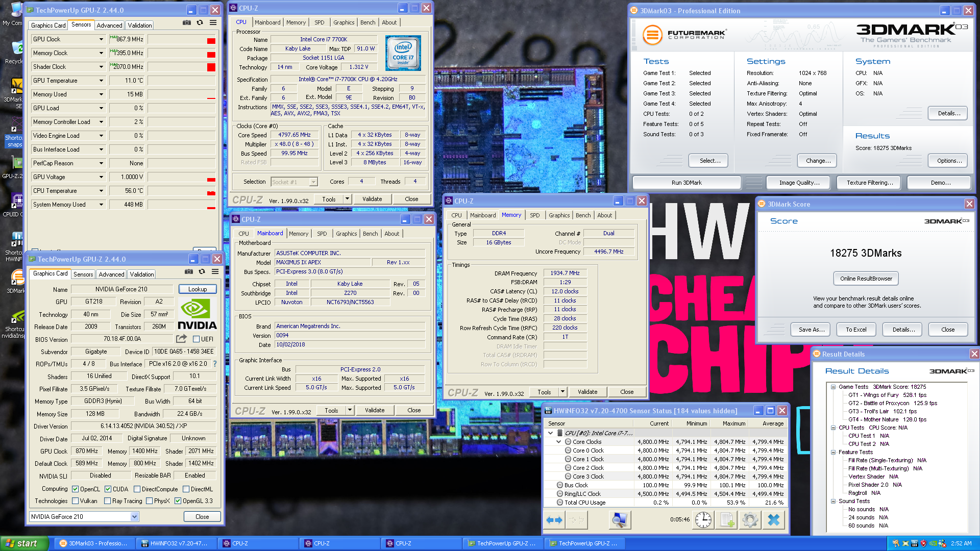Click the Bus Interface question mark icon
This screenshot has height=551, width=980.
point(215,364)
